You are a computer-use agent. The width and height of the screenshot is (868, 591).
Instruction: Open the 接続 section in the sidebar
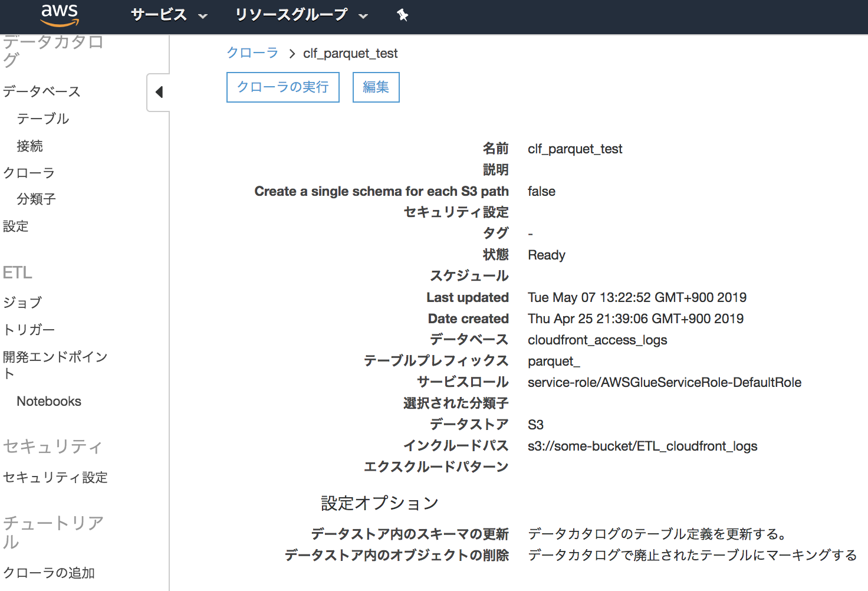(x=30, y=146)
